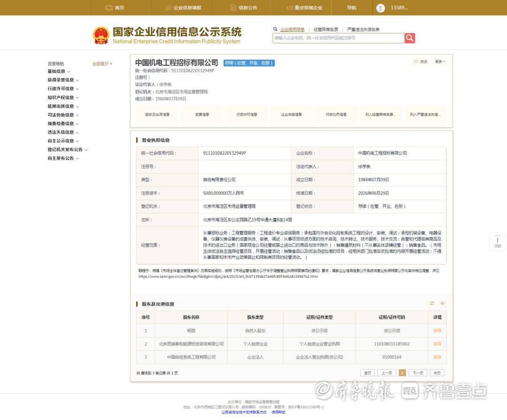
Task: Expand 登记机关发布公告 in sidebar
Action: click(68, 149)
